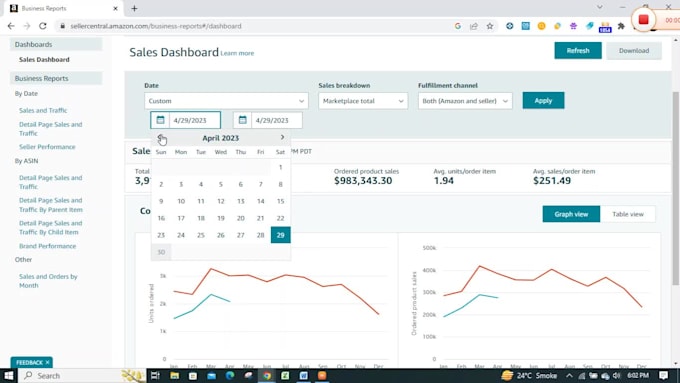Click the start date field 4/29/2023
Viewport: 680px width, 383px height.
coord(194,120)
